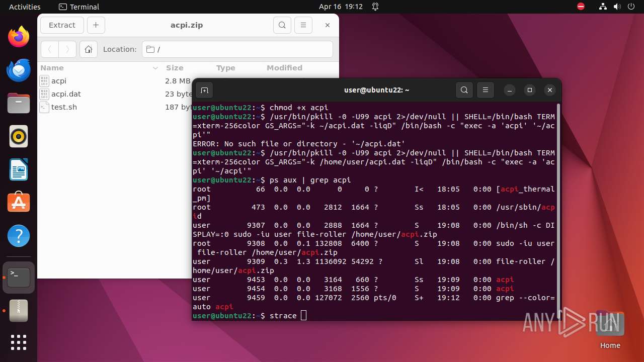Sort archive list by Type column
Screen dimensions: 644x362
(237, 68)
